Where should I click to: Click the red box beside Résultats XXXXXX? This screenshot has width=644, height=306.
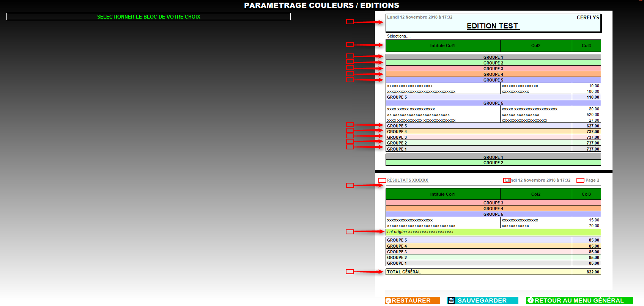382,180
